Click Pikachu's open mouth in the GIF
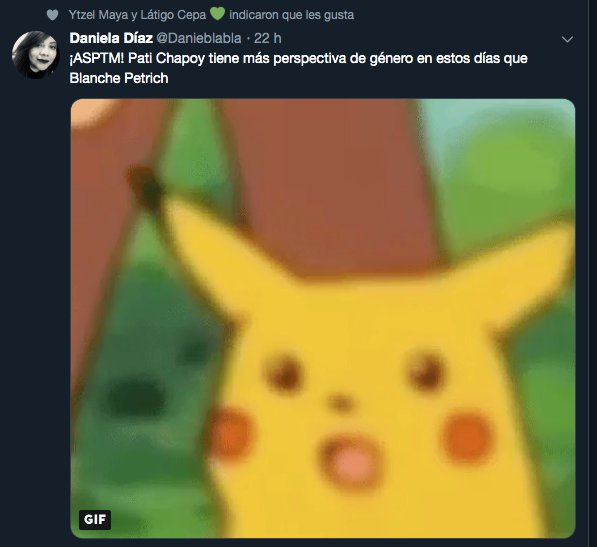This screenshot has height=547, width=597. pyautogui.click(x=351, y=460)
